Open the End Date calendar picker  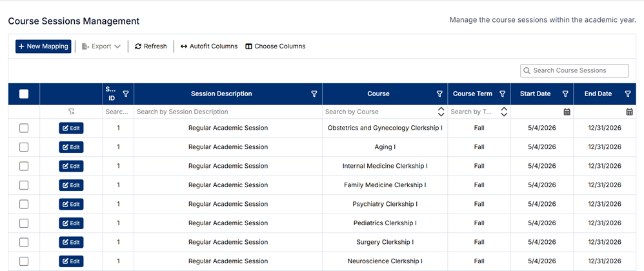[629, 112]
